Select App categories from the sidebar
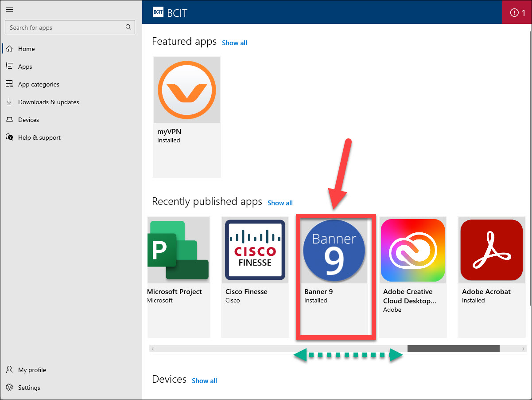This screenshot has width=532, height=400. [x=38, y=84]
